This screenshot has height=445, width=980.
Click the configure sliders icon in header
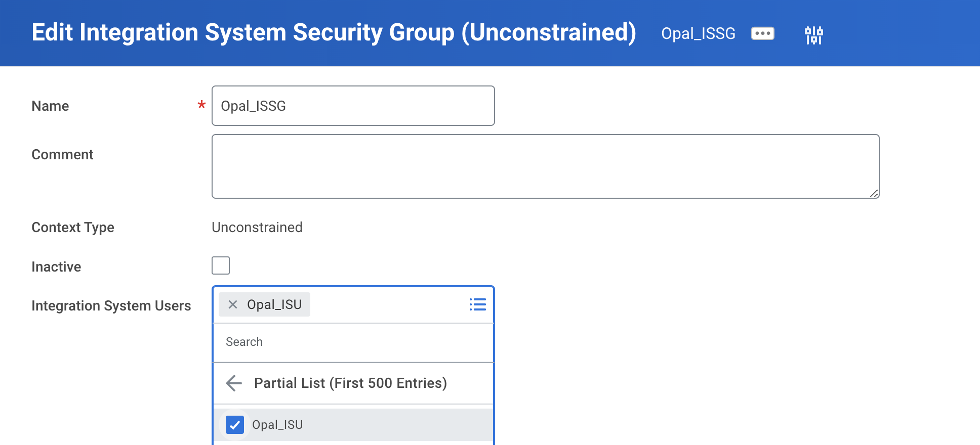(x=814, y=35)
